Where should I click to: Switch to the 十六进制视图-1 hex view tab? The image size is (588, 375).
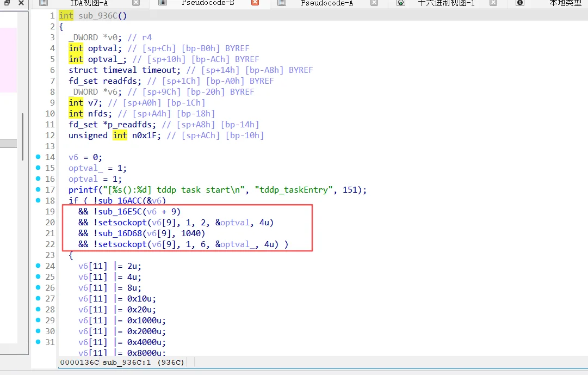click(446, 3)
